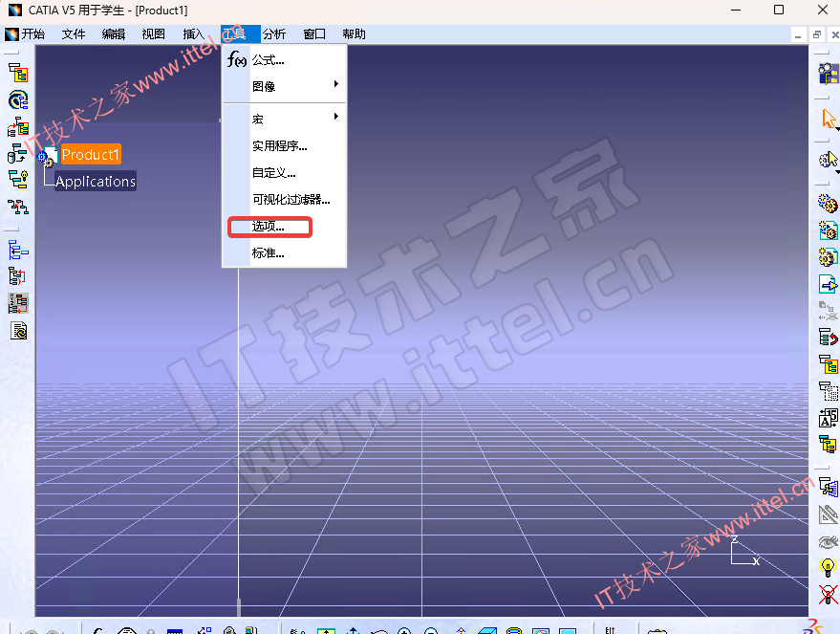The width and height of the screenshot is (840, 634).
Task: Click the tree icon with two yellow boxes
Action: (x=829, y=445)
